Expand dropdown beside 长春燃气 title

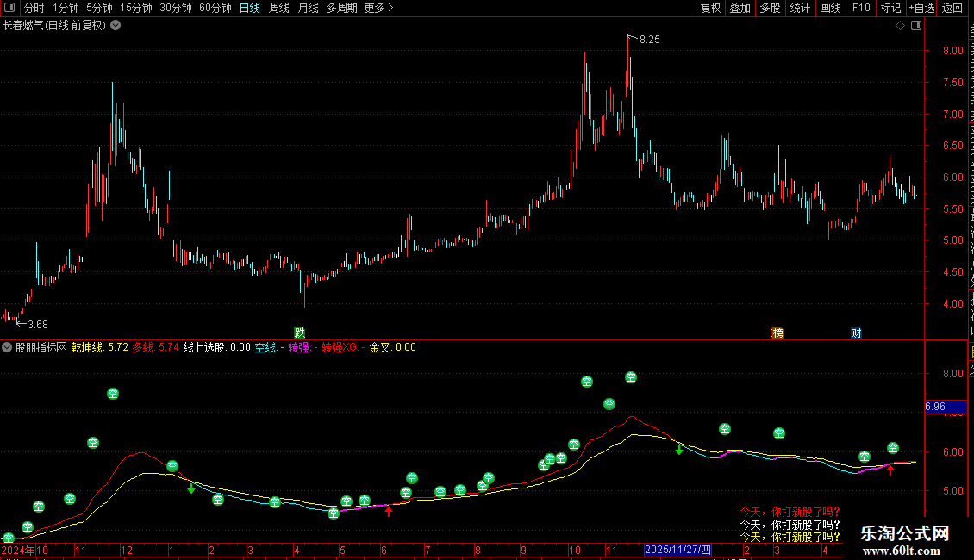click(x=116, y=26)
